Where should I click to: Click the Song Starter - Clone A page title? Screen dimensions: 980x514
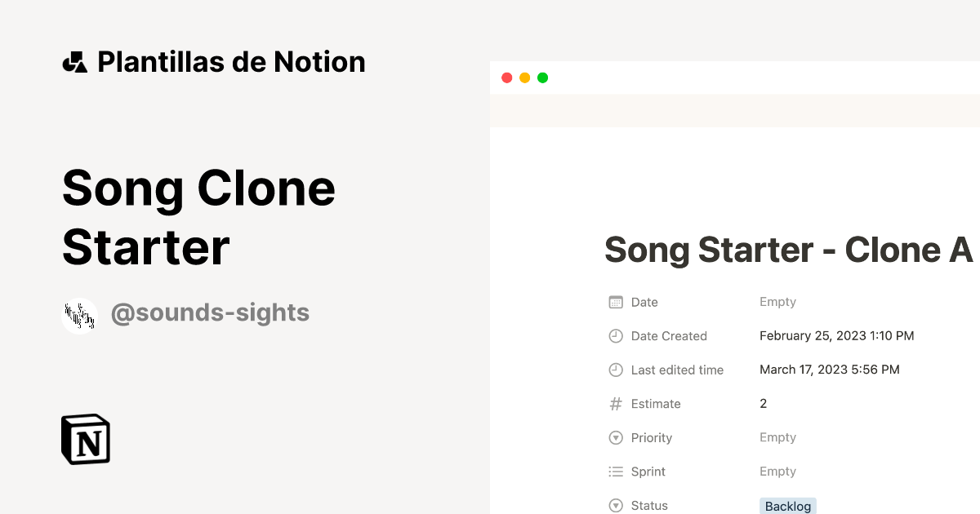(x=788, y=250)
